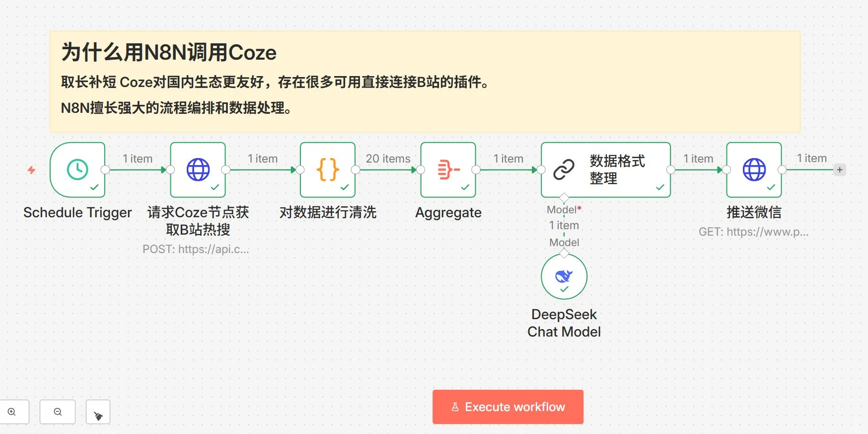Viewport: 868px width, 434px height.
Task: Open the 对数据进行清洗 code node
Action: point(328,170)
